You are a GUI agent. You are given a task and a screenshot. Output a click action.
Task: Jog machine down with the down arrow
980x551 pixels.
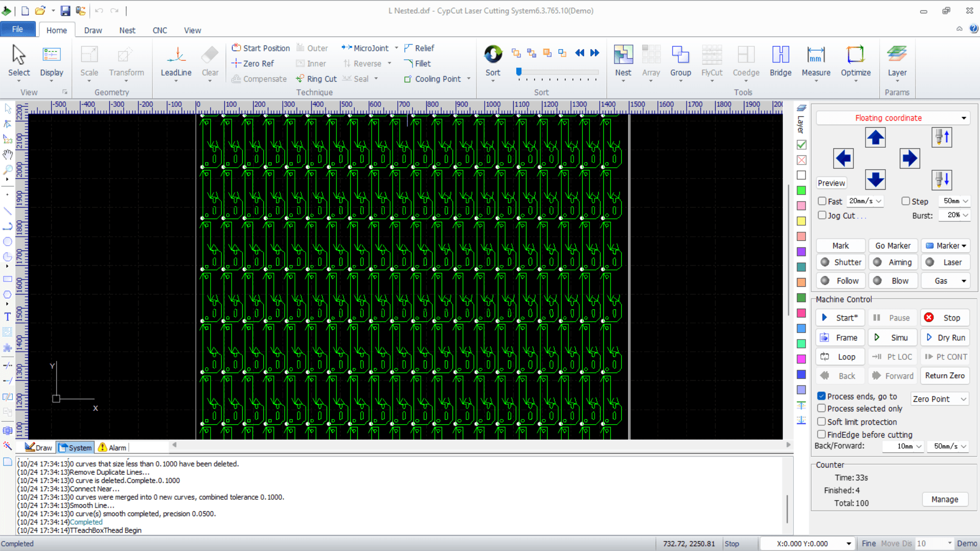[875, 179]
